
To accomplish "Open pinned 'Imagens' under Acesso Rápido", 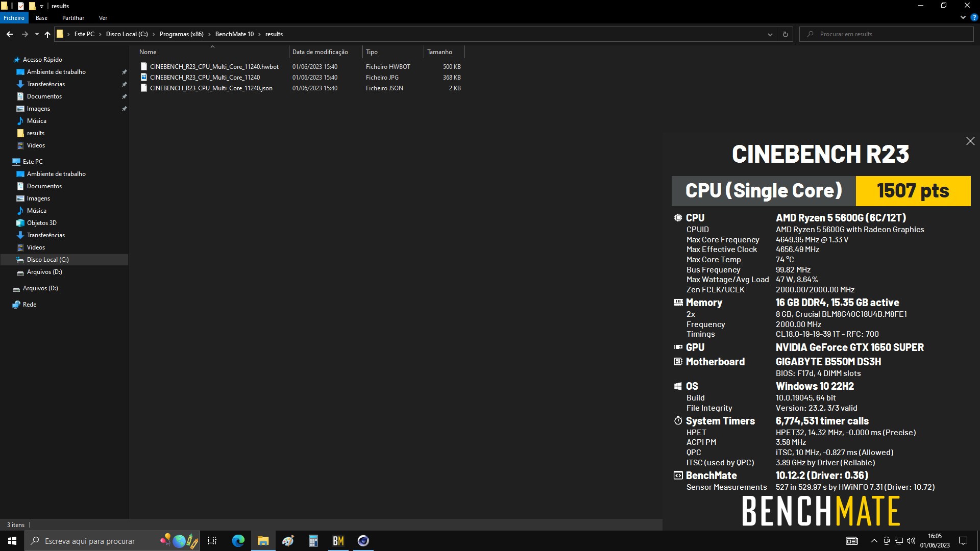I will click(x=38, y=109).
